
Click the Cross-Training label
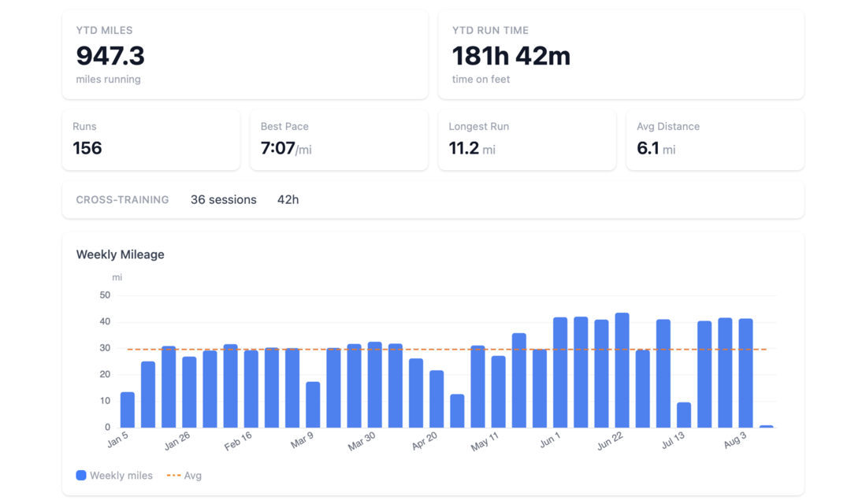pyautogui.click(x=122, y=200)
